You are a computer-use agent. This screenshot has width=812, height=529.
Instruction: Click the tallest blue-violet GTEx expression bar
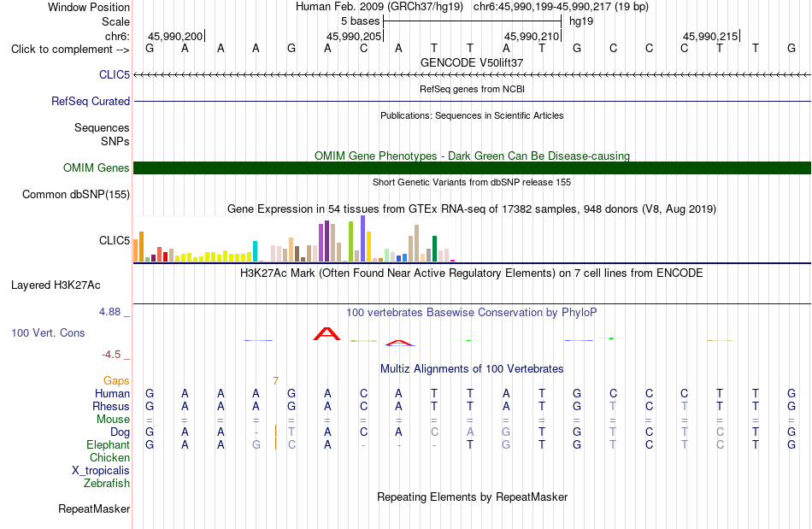tap(362, 238)
